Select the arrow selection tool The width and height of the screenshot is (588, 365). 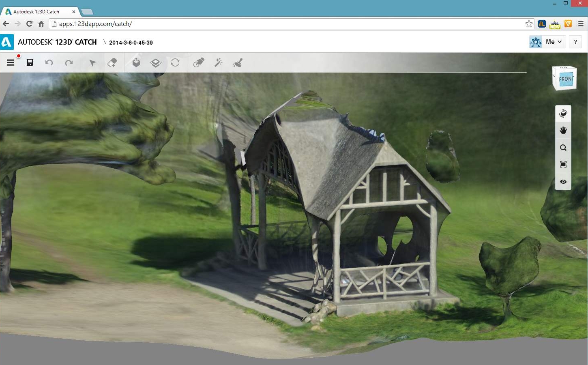tap(92, 63)
